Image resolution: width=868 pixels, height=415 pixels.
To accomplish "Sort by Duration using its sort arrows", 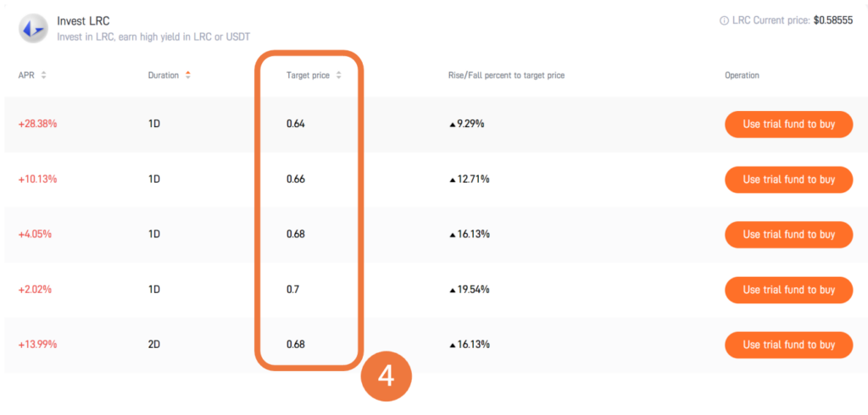I will (x=188, y=75).
